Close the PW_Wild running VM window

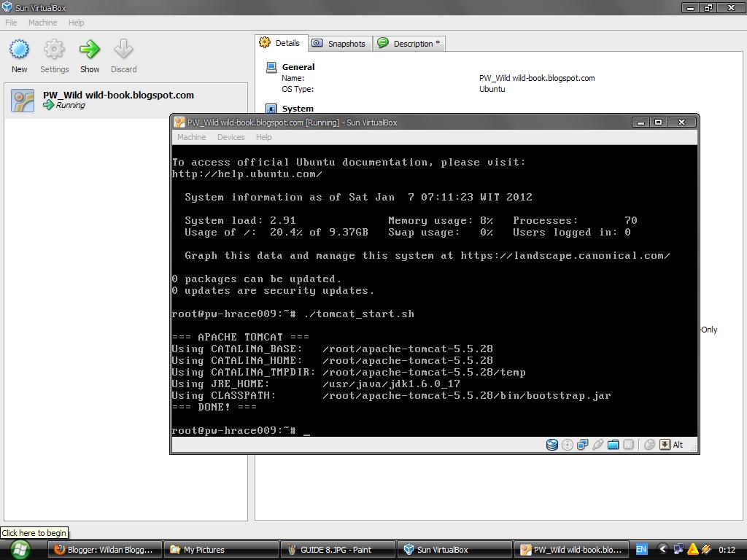(682, 122)
